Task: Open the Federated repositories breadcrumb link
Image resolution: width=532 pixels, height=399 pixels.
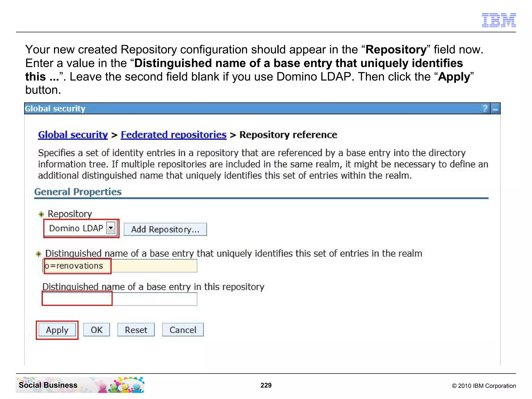Action: (174, 135)
